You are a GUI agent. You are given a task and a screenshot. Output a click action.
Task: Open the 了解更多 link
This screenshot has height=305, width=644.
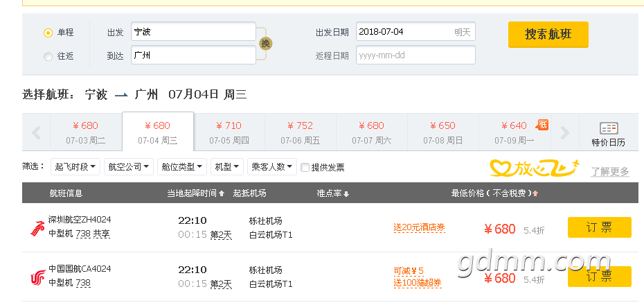(610, 172)
